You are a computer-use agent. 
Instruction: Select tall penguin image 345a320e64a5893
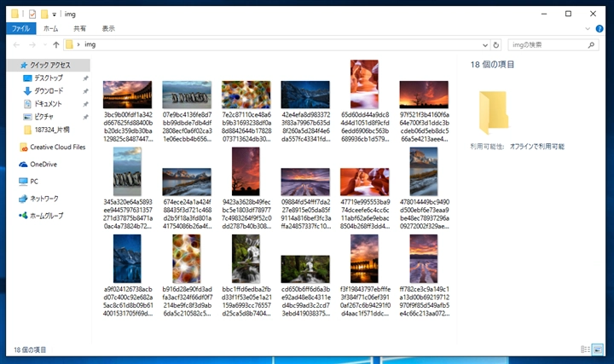click(x=127, y=171)
